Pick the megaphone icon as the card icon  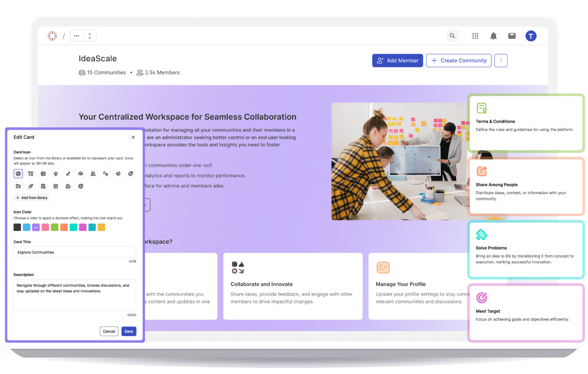point(118,174)
